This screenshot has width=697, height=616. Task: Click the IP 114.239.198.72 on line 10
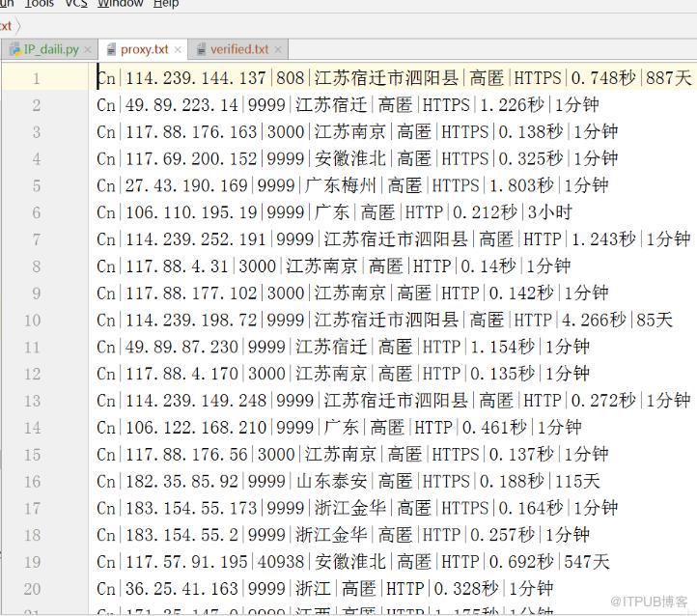point(191,320)
